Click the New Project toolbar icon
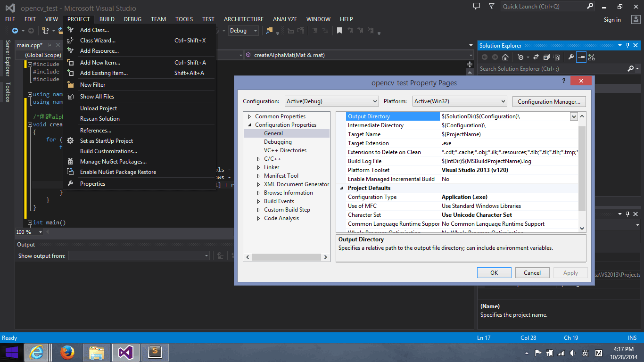644x362 pixels. [46, 31]
